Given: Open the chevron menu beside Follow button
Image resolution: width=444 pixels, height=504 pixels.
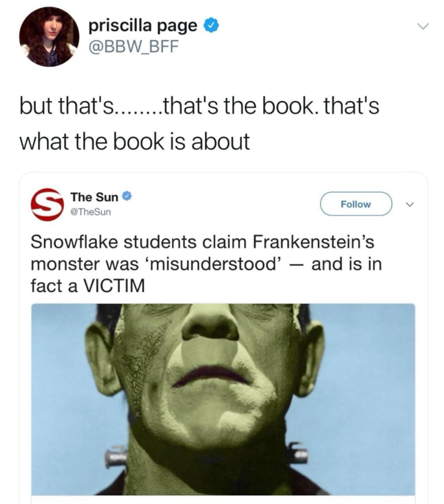Looking at the screenshot, I should (x=410, y=204).
